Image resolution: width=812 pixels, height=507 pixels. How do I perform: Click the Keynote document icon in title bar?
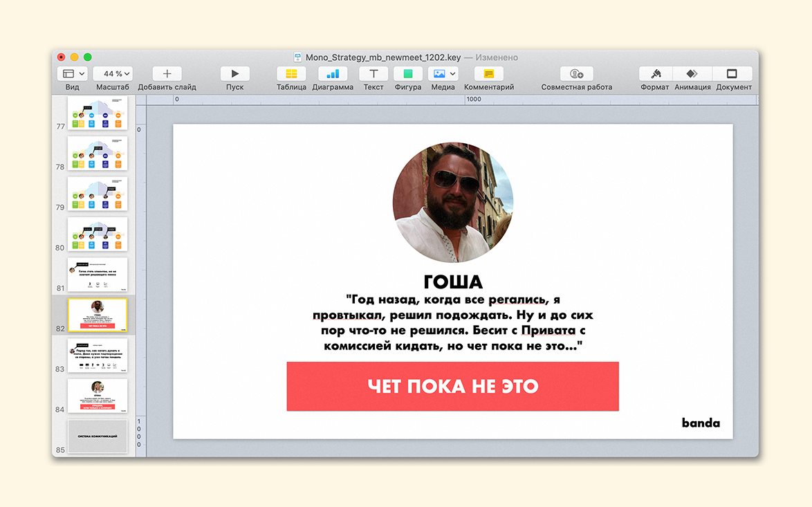(x=298, y=57)
